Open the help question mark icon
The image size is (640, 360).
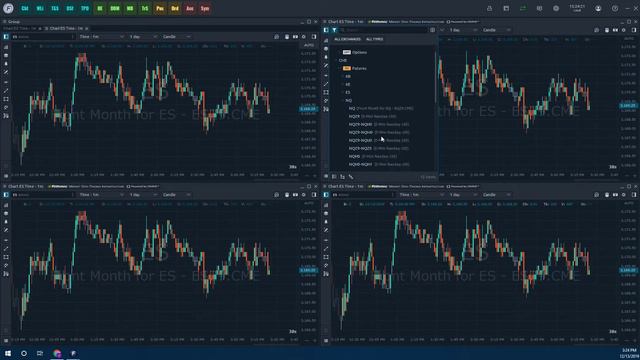[615, 8]
